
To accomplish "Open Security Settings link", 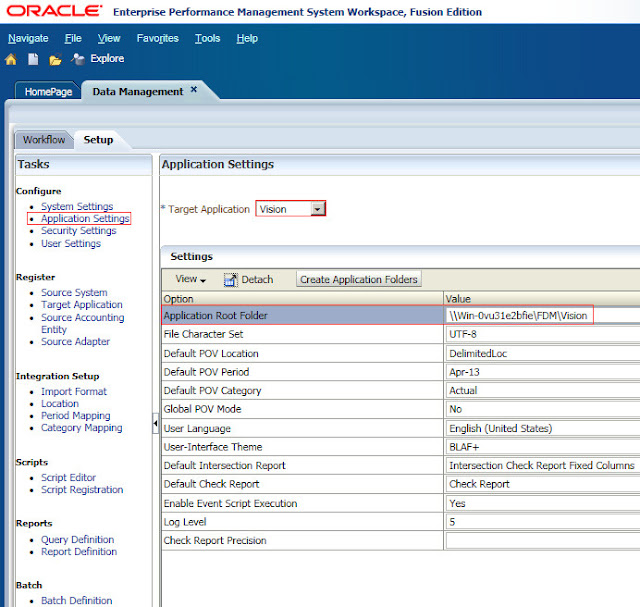I will pos(78,231).
